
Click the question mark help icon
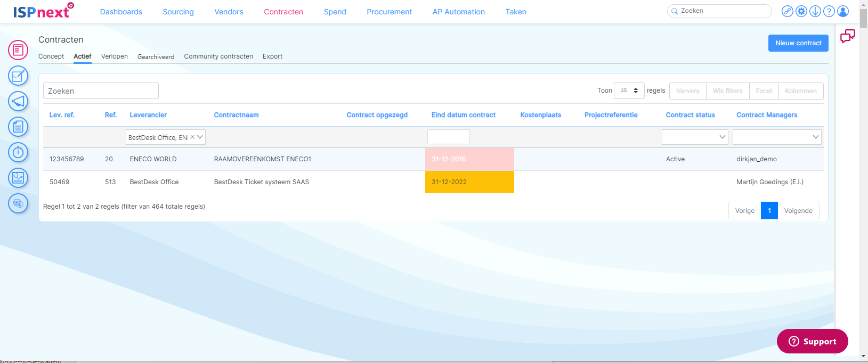[x=829, y=11]
